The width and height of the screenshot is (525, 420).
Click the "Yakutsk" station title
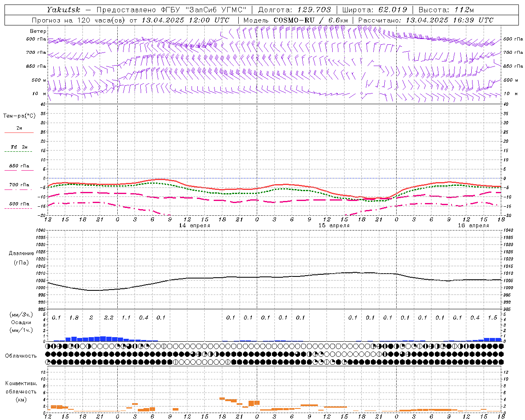pos(63,10)
